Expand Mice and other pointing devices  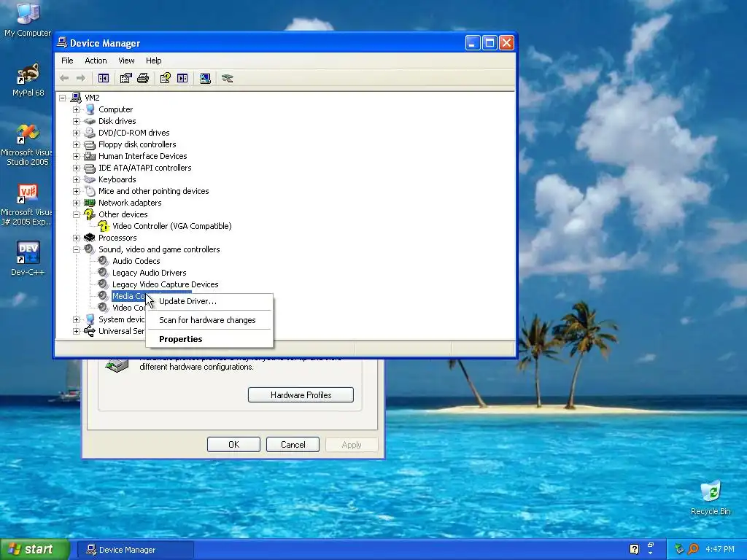(76, 192)
